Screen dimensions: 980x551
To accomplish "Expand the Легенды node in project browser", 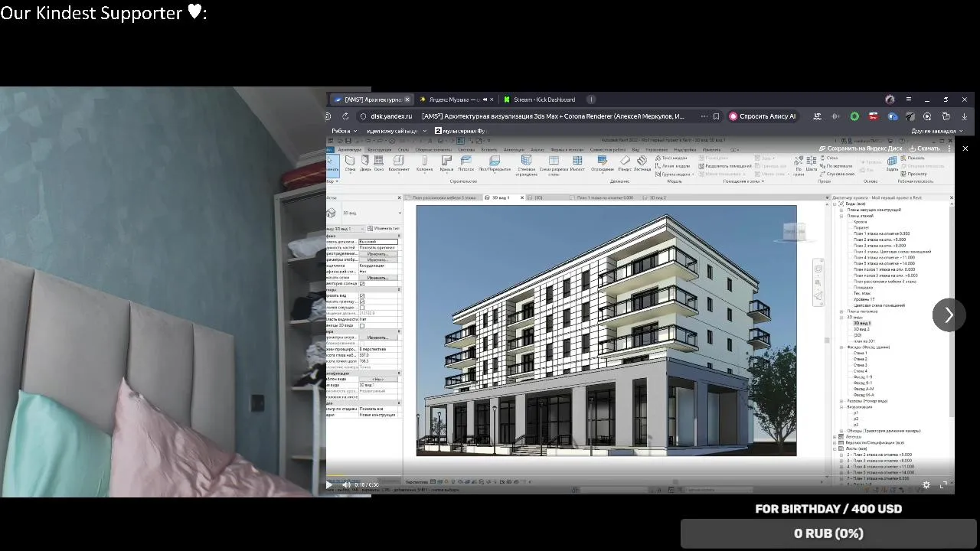I will (835, 437).
